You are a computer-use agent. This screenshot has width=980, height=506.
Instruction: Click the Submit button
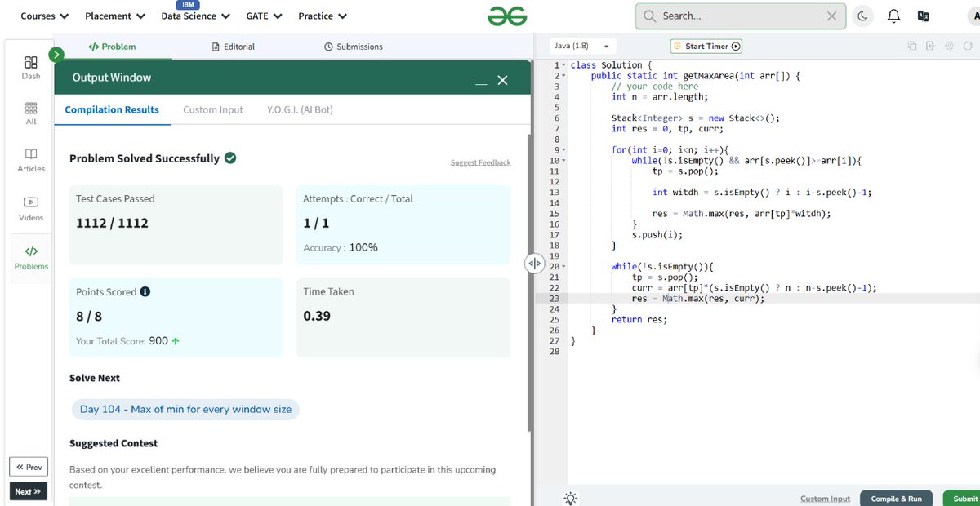[x=963, y=498]
